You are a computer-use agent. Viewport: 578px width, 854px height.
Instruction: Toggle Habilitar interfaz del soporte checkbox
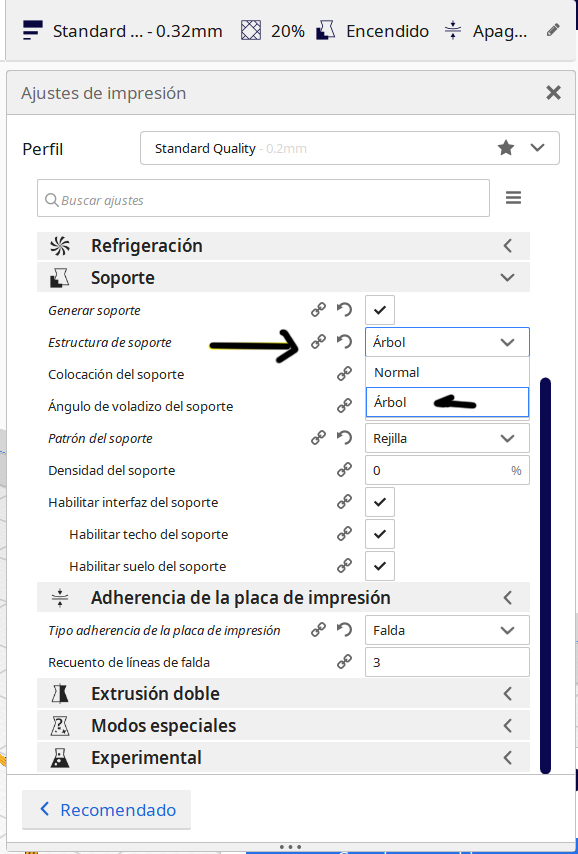(x=380, y=502)
